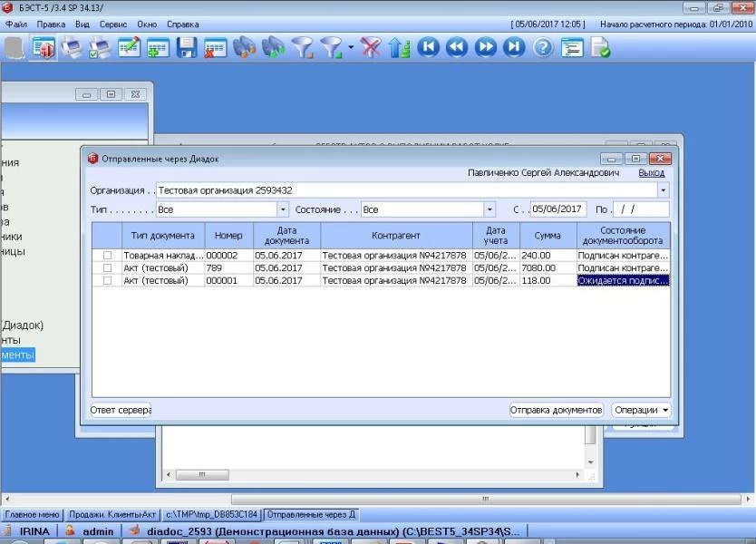Click the second funnel filter icon

click(332, 48)
